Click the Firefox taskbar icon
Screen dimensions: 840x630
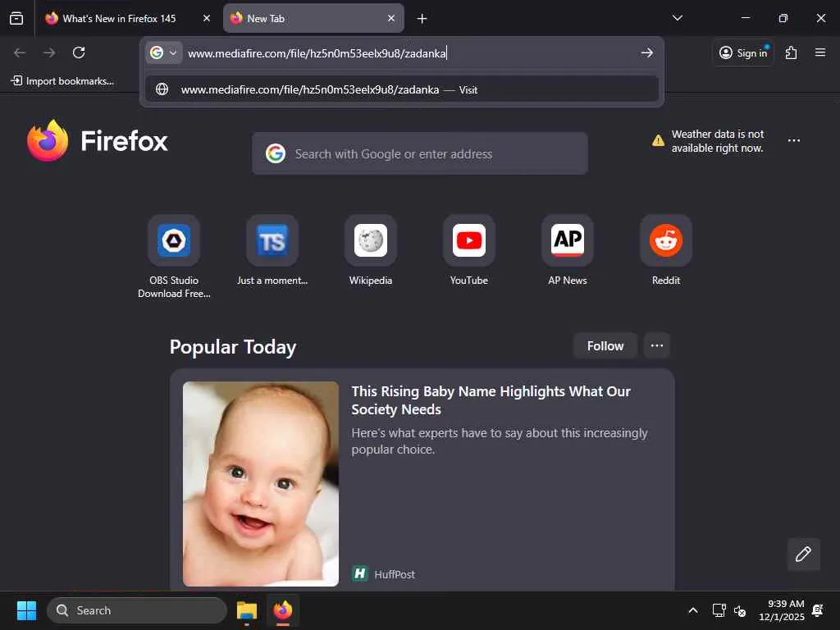[283, 610]
